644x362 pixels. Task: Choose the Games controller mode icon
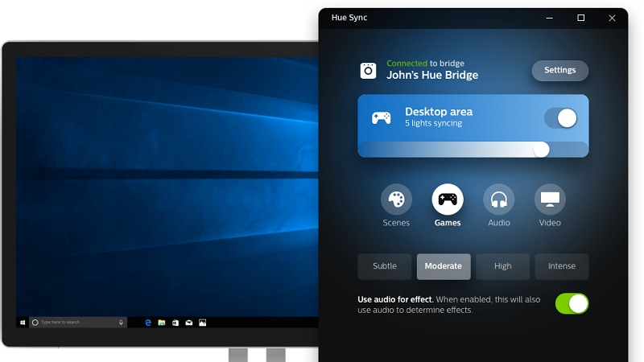(x=448, y=200)
